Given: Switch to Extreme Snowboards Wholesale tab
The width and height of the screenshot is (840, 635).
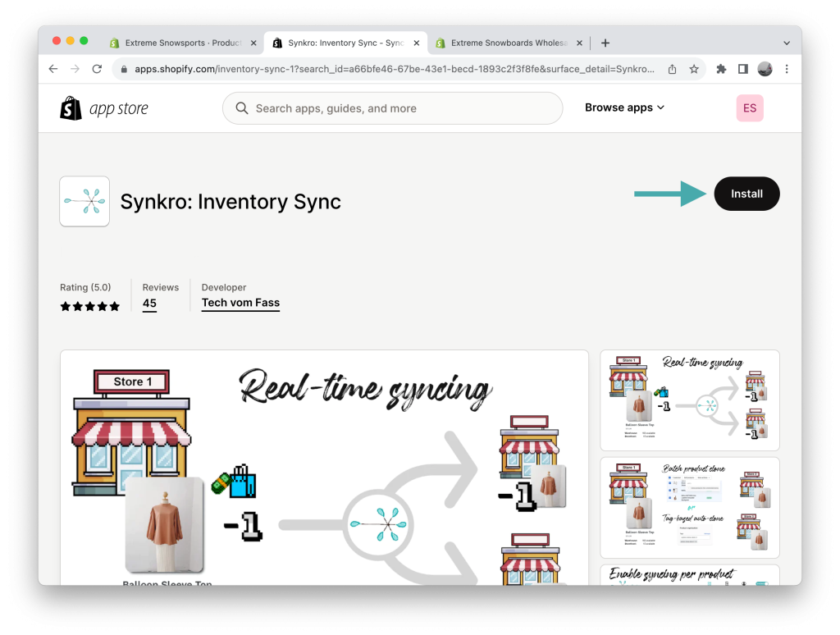Looking at the screenshot, I should (x=508, y=43).
